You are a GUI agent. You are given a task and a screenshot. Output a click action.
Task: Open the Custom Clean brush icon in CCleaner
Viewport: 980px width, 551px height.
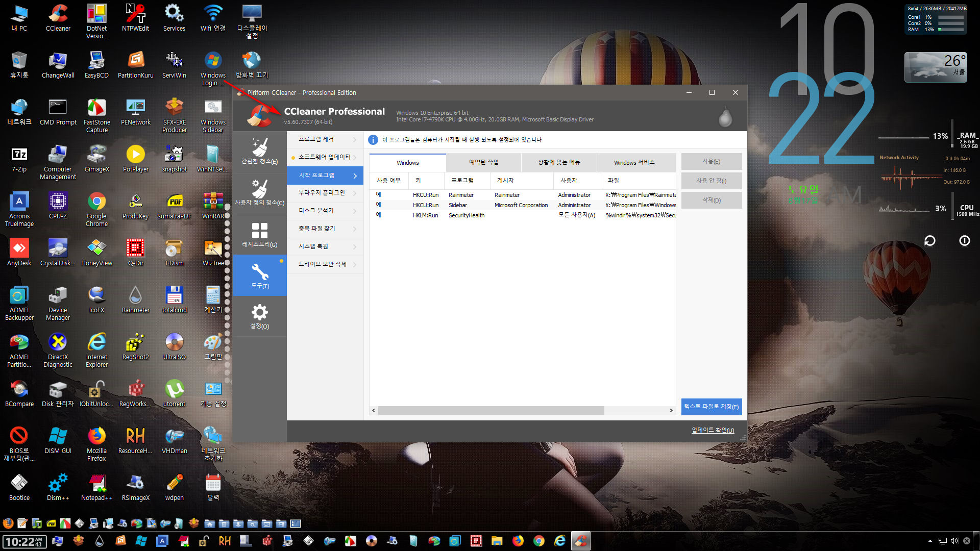pos(259,193)
